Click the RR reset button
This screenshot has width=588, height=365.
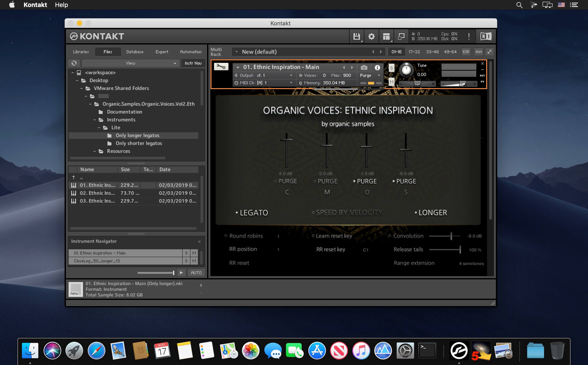click(x=239, y=263)
